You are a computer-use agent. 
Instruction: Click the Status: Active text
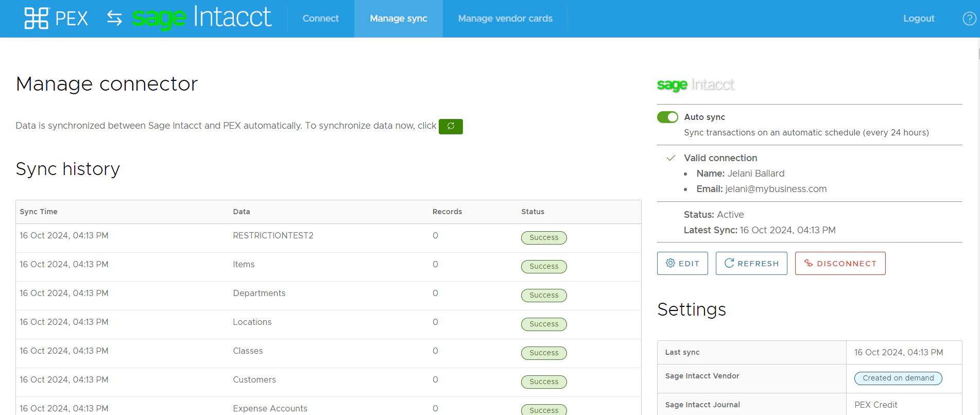(x=714, y=215)
